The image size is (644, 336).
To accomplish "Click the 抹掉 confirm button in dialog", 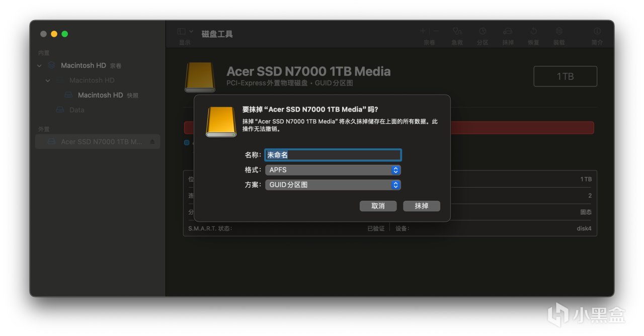I will [421, 206].
